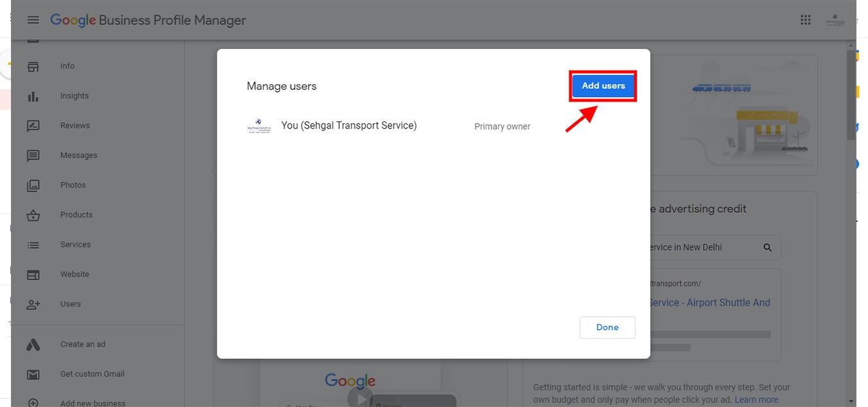The image size is (868, 407).
Task: Click the Products basket icon
Action: pos(33,215)
